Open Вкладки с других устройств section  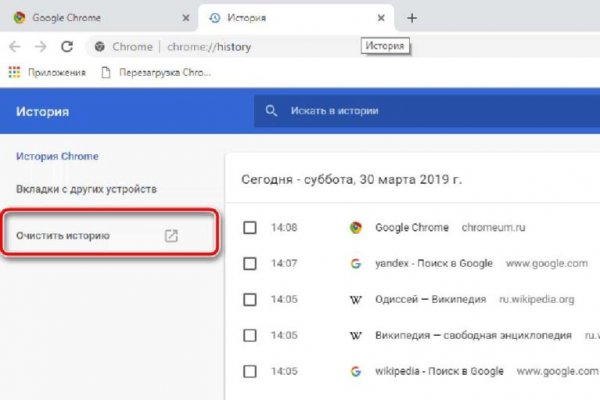86,189
